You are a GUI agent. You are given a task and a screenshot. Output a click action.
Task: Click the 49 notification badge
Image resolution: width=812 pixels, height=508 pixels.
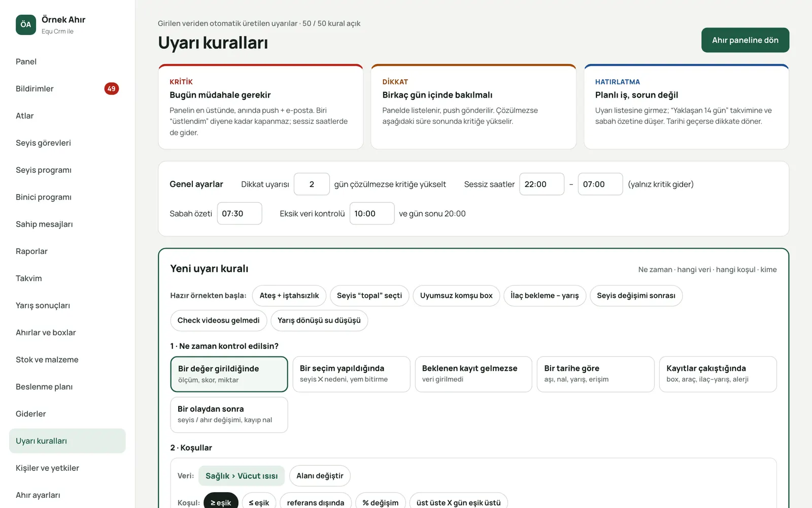click(x=112, y=88)
